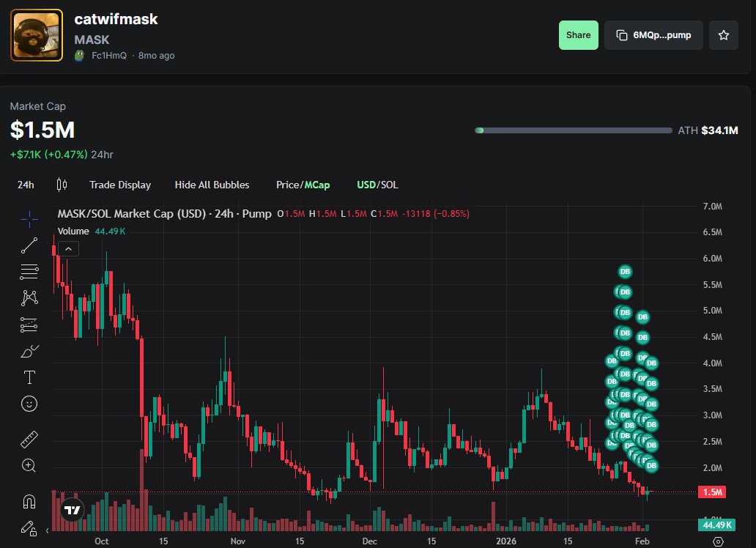Select the Text annotation tool
Image resolution: width=756 pixels, height=548 pixels.
[29, 377]
